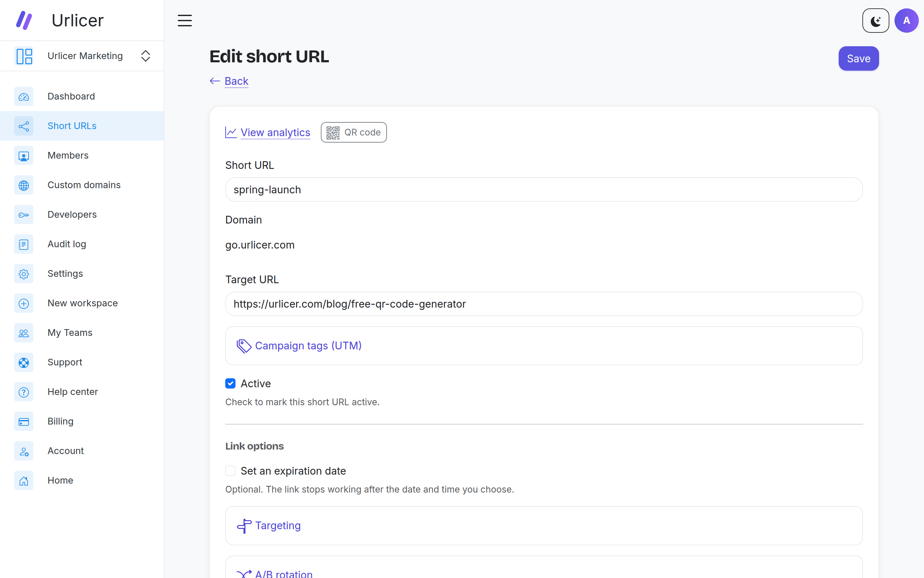Screen dimensions: 924x578
Task: Click the Settings gear icon
Action: pos(24,274)
